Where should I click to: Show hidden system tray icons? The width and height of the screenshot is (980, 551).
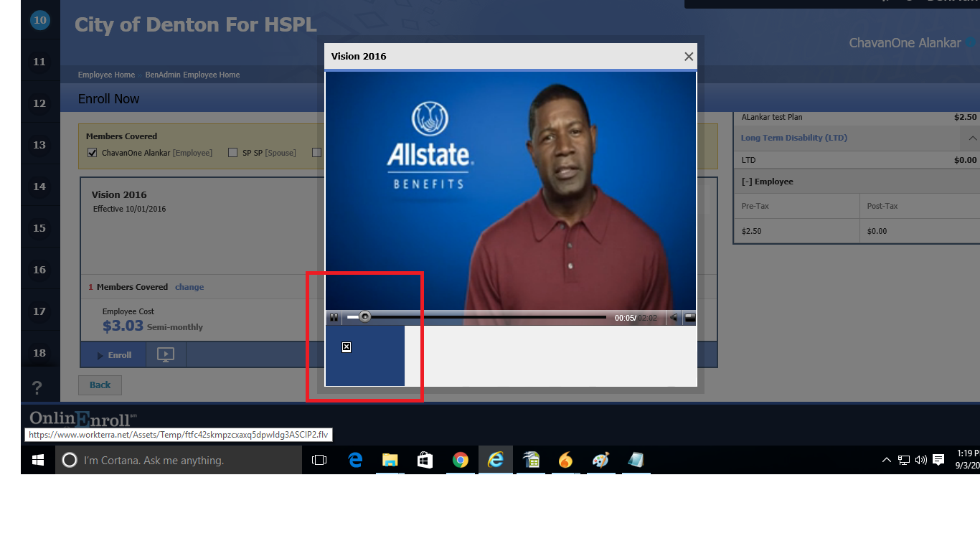coord(887,460)
